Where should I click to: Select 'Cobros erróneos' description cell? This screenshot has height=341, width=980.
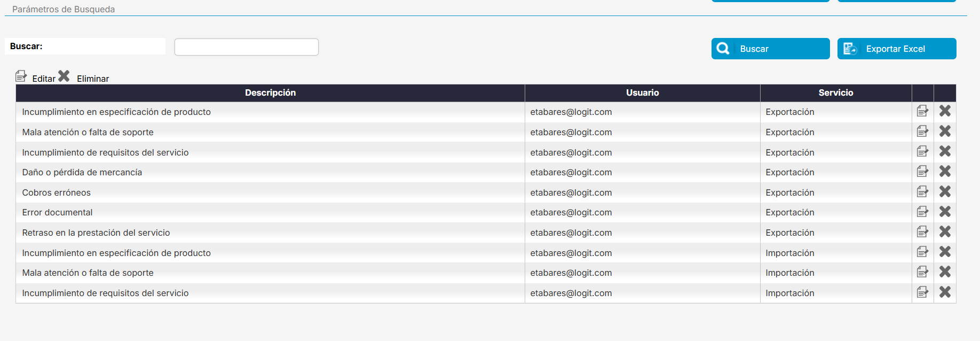pyautogui.click(x=270, y=192)
